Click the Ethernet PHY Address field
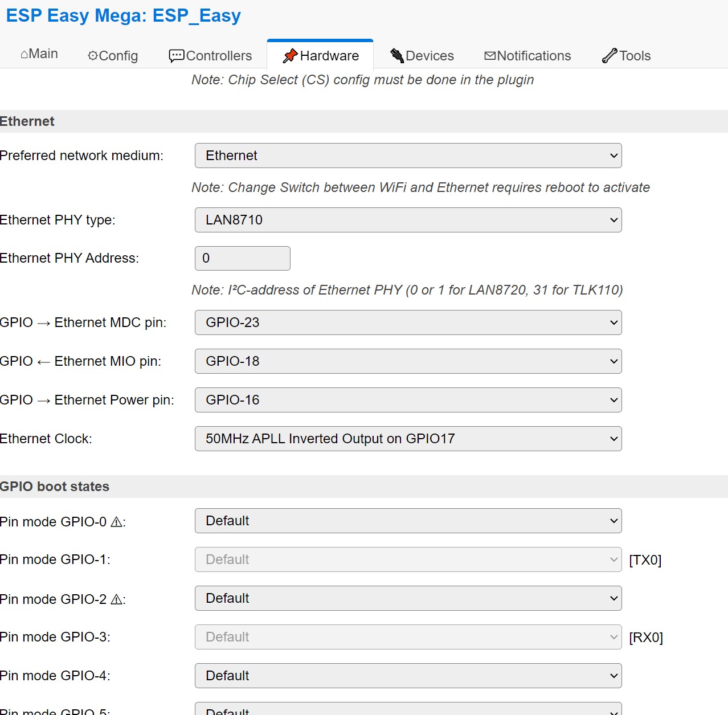The width and height of the screenshot is (728, 715). pos(243,258)
